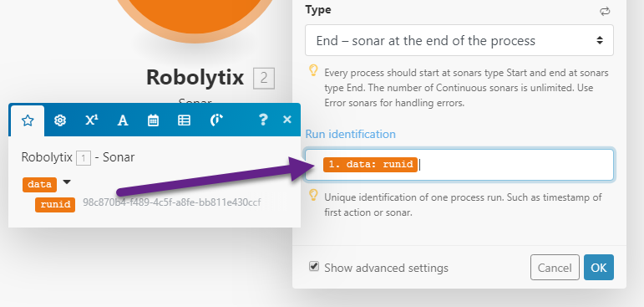Open the custom variables tab icon
Image resolution: width=644 pixels, height=307 pixels.
[216, 120]
